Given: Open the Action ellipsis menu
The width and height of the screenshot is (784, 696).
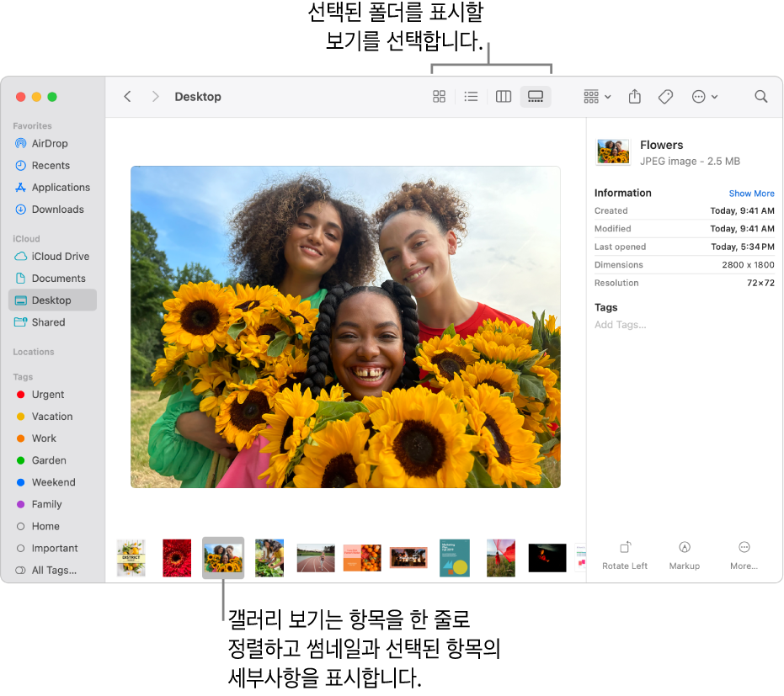Looking at the screenshot, I should point(705,97).
